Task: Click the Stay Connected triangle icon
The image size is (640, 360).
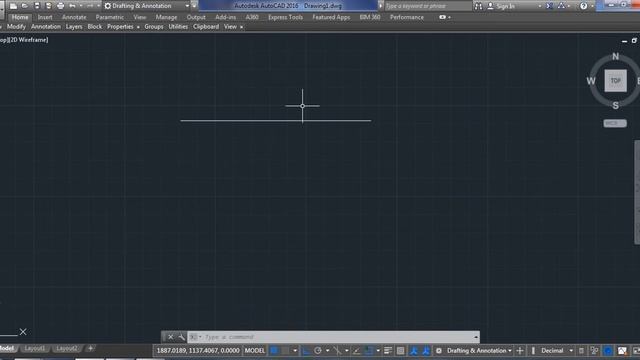Action: 562,6
